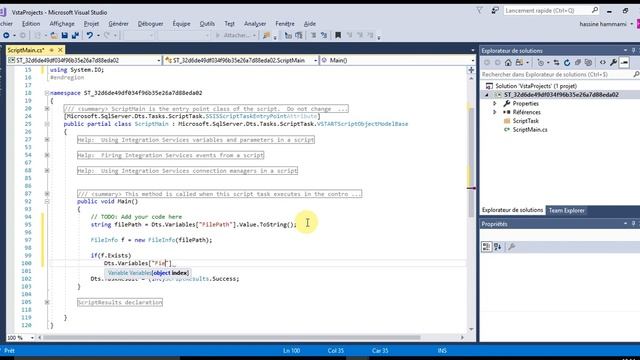The height and width of the screenshot is (360, 640).
Task: Expand the Properties node in Solution Explorer
Action: (495, 104)
